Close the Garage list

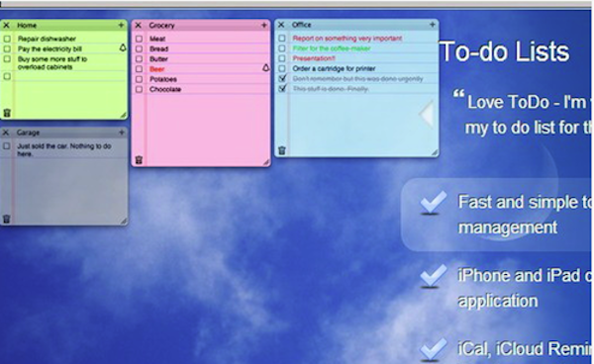click(6, 133)
